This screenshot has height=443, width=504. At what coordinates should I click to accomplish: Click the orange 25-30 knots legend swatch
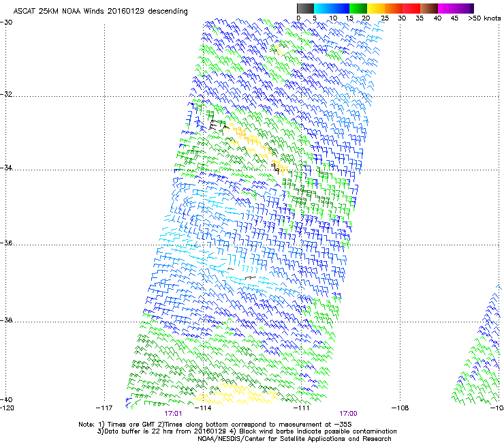(x=394, y=8)
